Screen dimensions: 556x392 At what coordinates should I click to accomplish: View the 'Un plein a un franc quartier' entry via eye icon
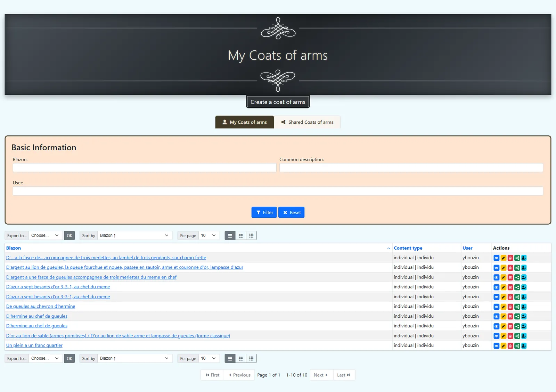[496, 346]
